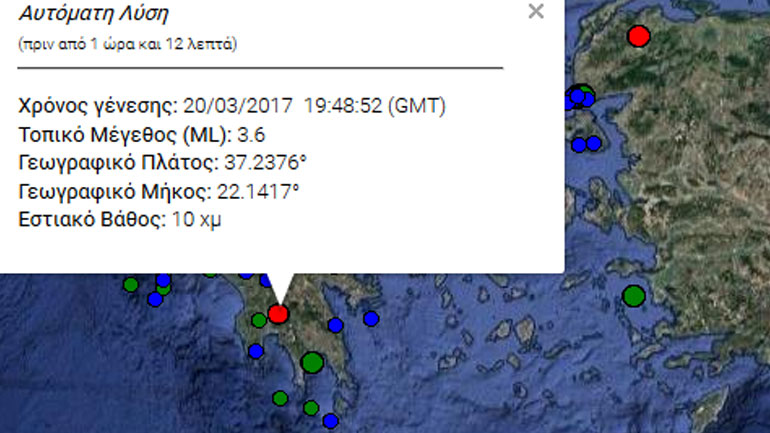Viewport: 770px width, 433px height.
Task: Select the red marker in northwestern Turkey
Action: coord(638,37)
